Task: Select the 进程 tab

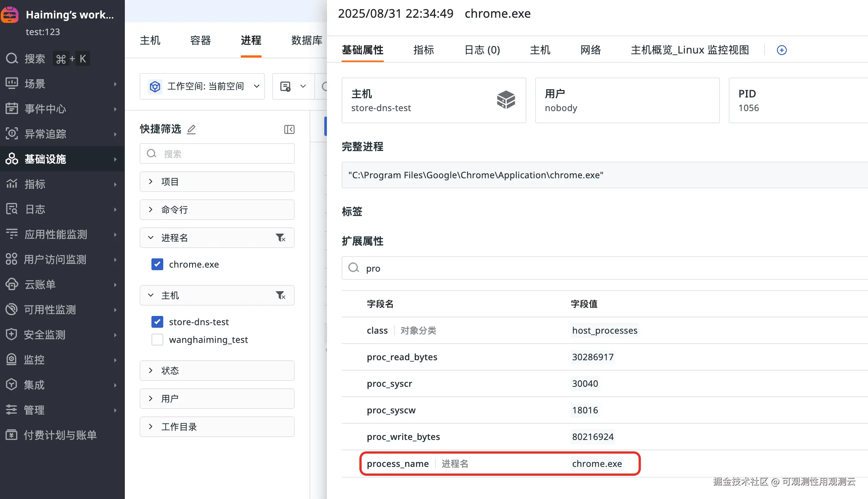Action: tap(251, 40)
